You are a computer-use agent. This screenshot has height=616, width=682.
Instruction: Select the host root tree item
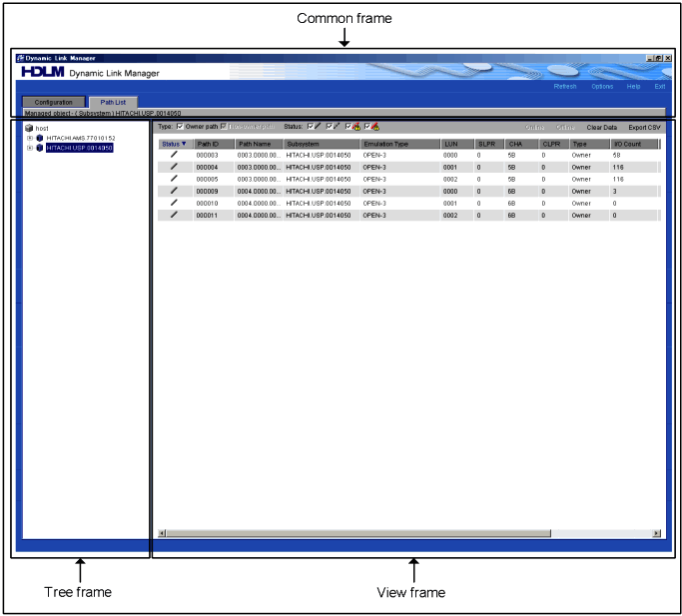pyautogui.click(x=42, y=129)
